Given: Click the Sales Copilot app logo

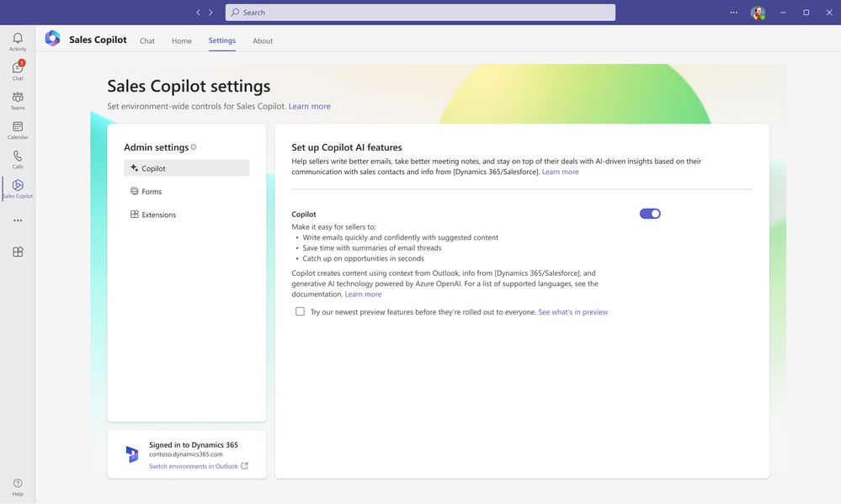Looking at the screenshot, I should (x=52, y=38).
